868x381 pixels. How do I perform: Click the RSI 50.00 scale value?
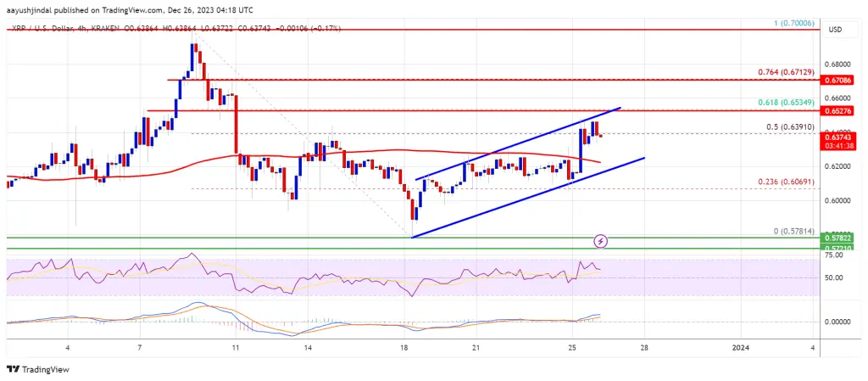click(x=832, y=278)
